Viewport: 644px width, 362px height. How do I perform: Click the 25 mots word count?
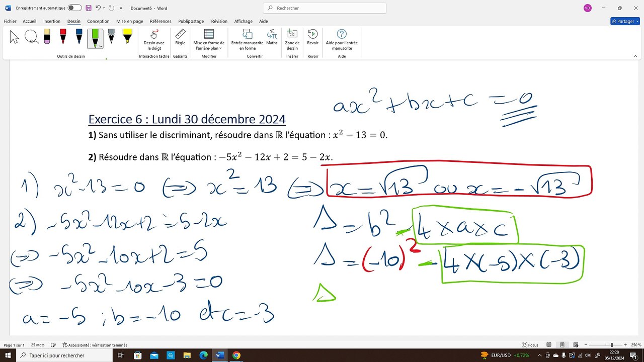38,345
